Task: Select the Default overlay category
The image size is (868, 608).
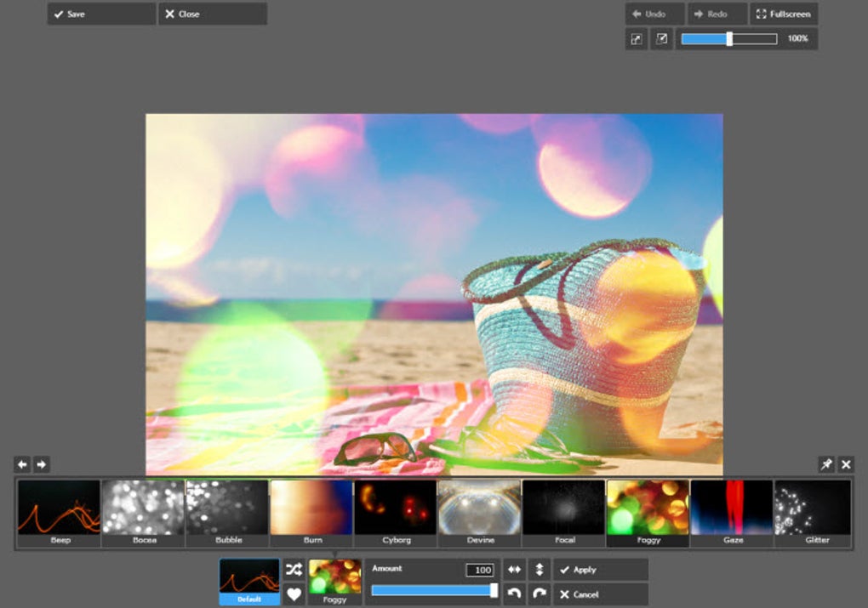Action: (x=249, y=582)
